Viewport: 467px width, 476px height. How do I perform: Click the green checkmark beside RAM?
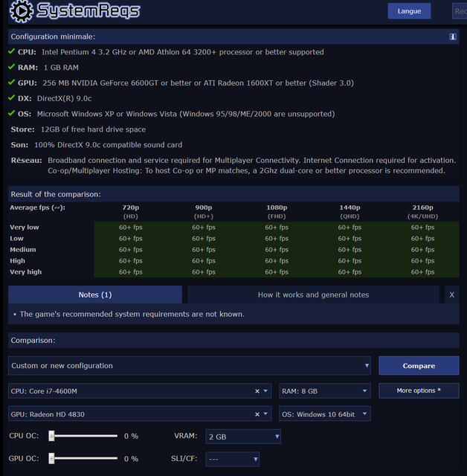tap(12, 67)
